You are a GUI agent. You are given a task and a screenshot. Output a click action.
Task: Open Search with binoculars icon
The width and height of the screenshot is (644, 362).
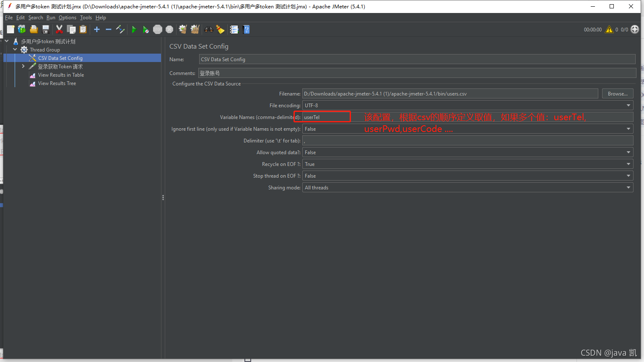click(208, 29)
